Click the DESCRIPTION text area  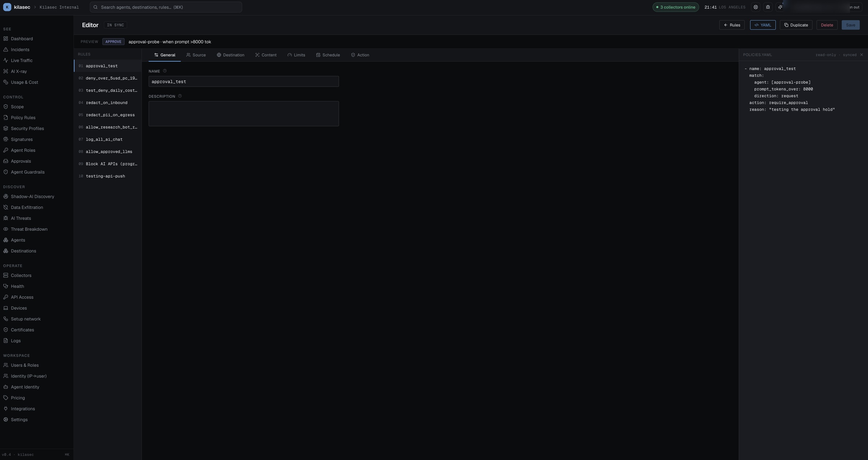(243, 114)
